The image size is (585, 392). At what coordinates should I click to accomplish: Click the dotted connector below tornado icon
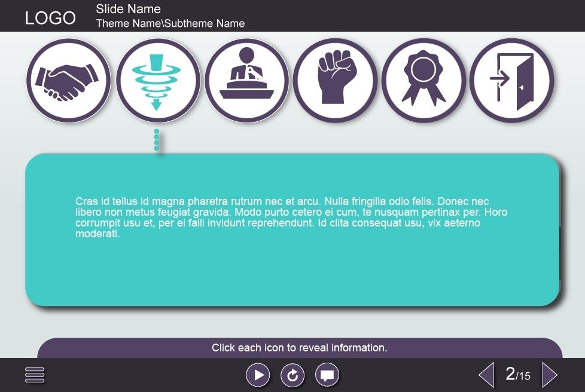(157, 140)
